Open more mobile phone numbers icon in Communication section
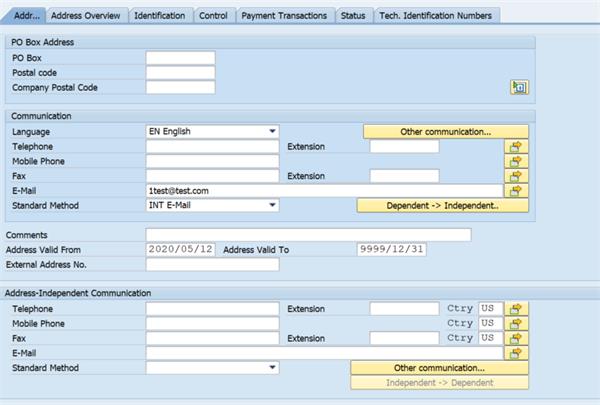This screenshot has height=405, width=600. click(x=516, y=161)
